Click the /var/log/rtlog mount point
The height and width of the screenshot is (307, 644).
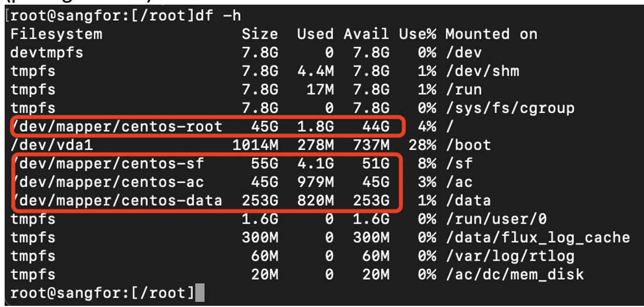(510, 256)
